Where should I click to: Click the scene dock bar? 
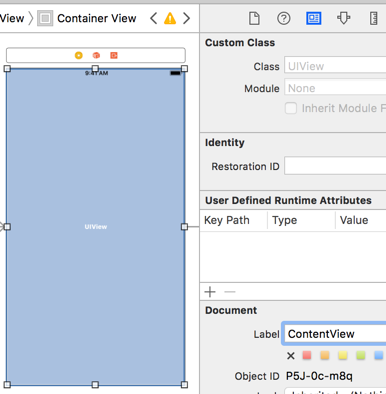point(96,55)
